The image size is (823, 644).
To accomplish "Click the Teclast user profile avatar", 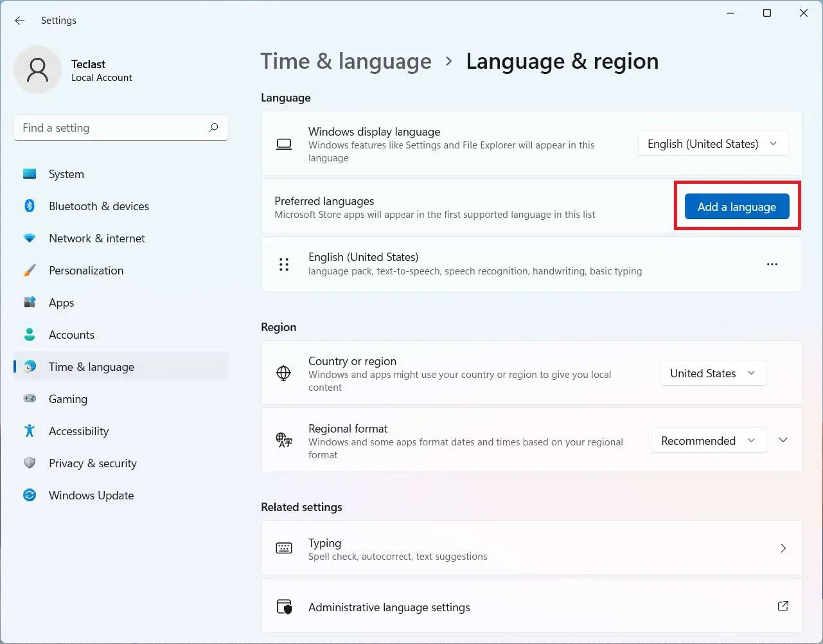I will [x=38, y=69].
